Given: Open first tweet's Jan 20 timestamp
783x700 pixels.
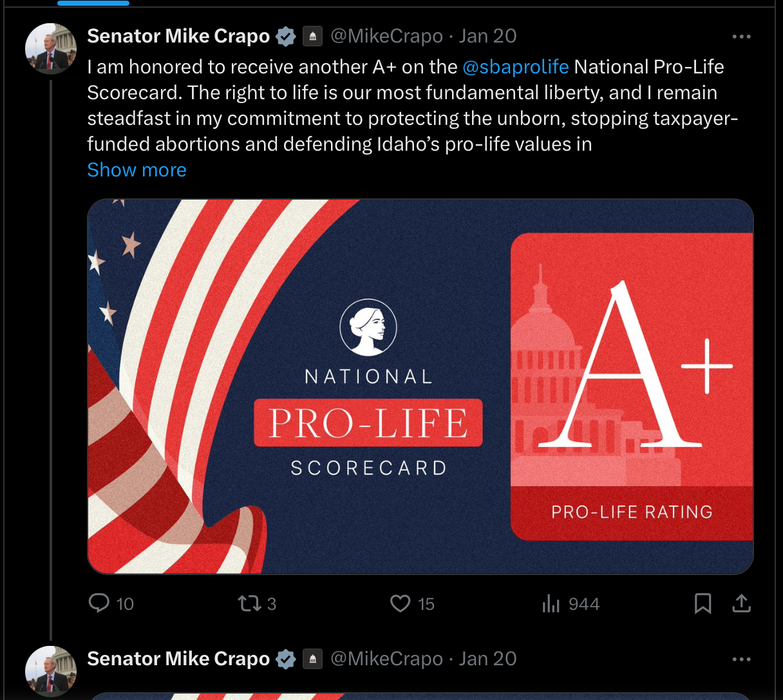Looking at the screenshot, I should pos(487,36).
